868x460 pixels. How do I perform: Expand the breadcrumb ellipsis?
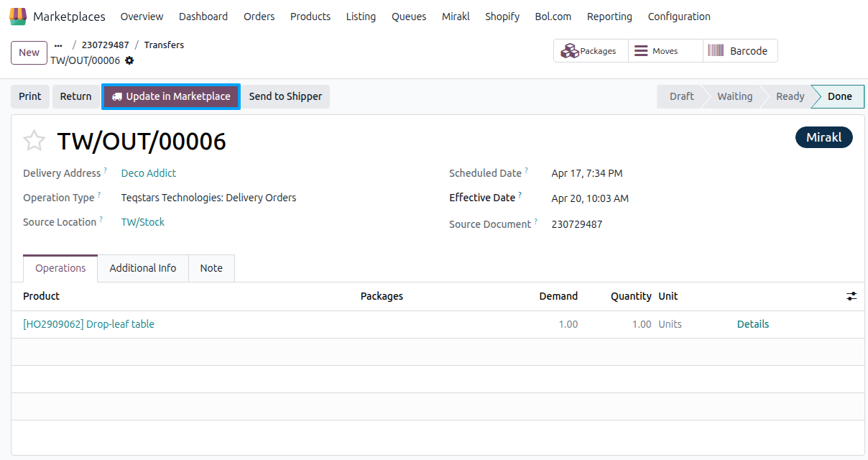[58, 45]
